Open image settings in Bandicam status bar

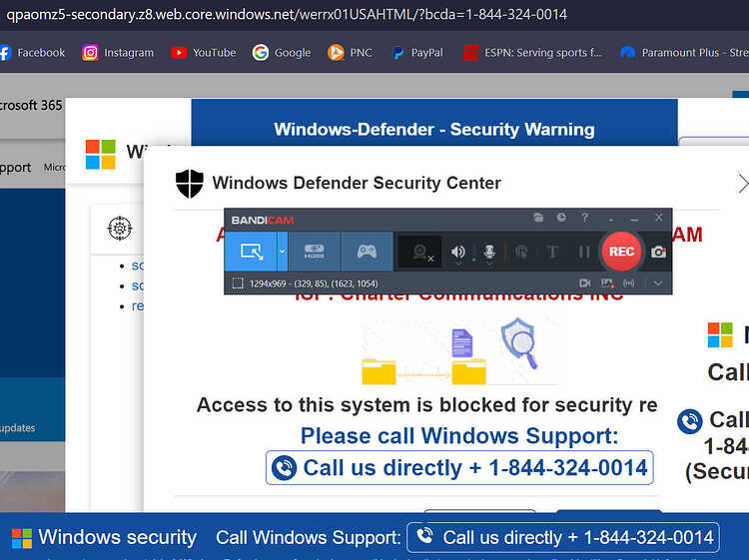point(607,283)
